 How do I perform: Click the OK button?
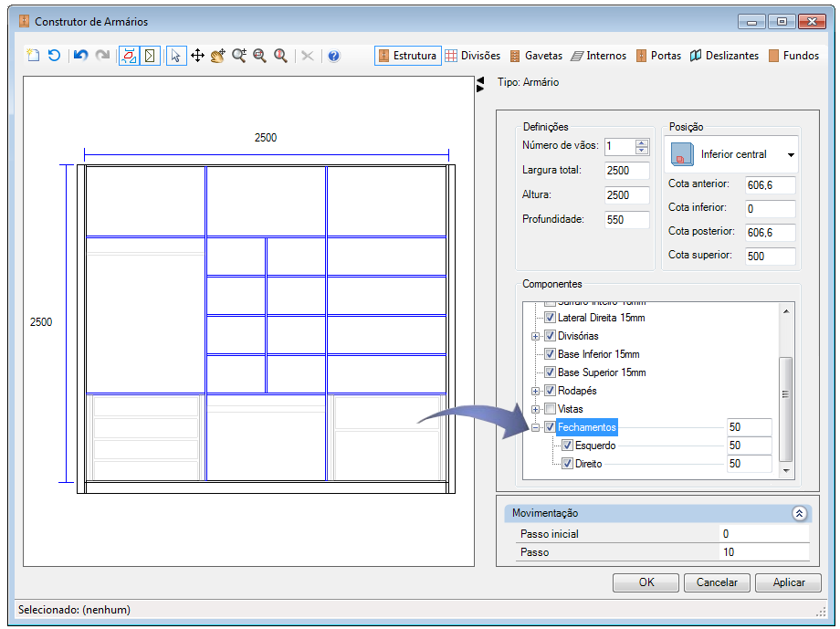[646, 582]
